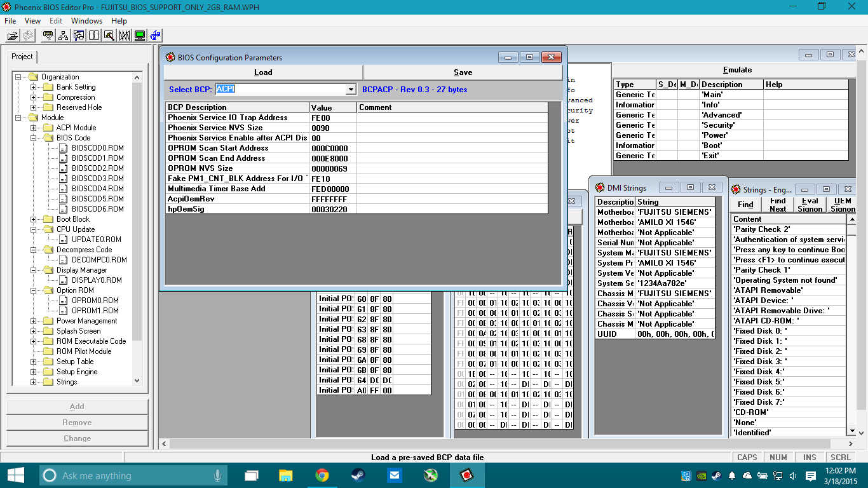Collapse the Organization tree node
Image resolution: width=868 pixels, height=488 pixels.
point(18,77)
